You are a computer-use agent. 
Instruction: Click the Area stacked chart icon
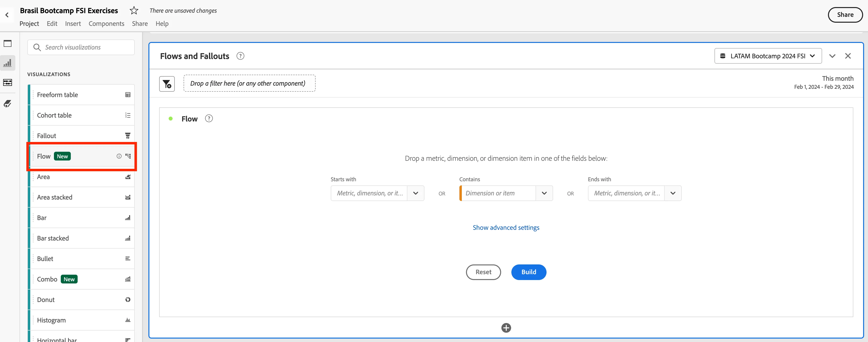[128, 197]
